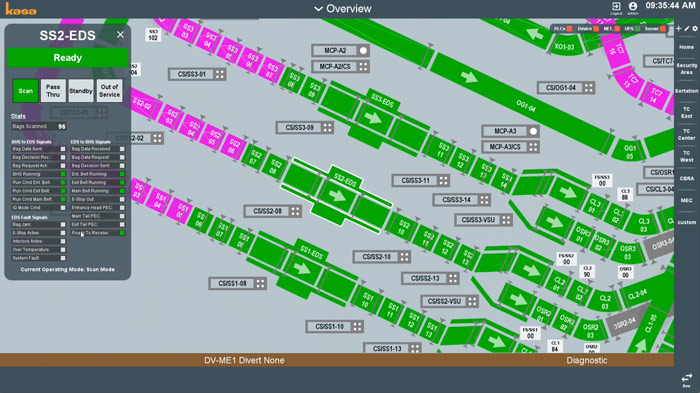Click the plus add icon in sidebar

pyautogui.click(x=679, y=29)
